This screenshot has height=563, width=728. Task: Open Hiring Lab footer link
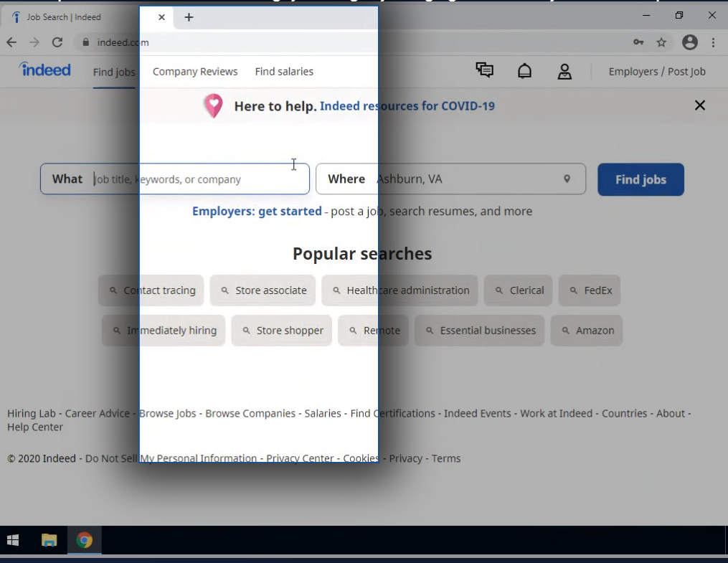point(31,414)
